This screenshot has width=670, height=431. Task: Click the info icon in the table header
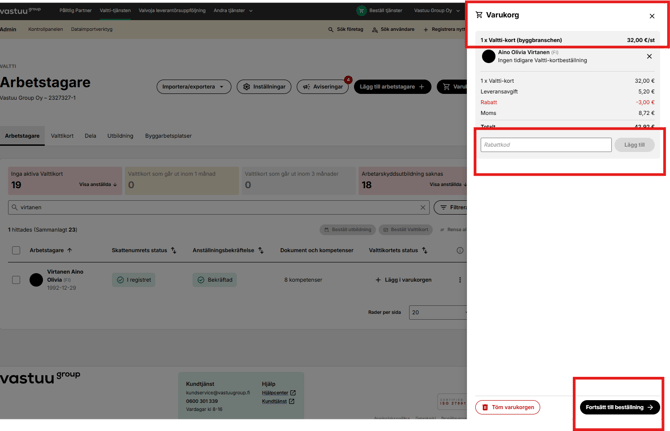coord(460,250)
